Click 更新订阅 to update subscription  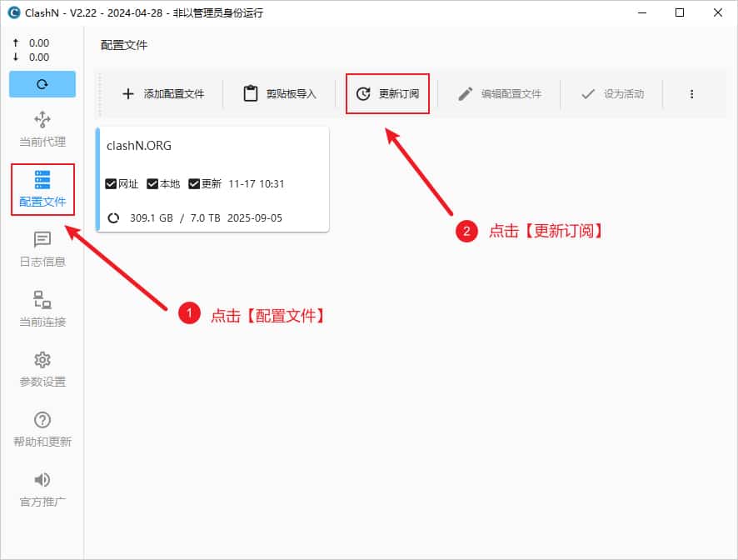386,93
